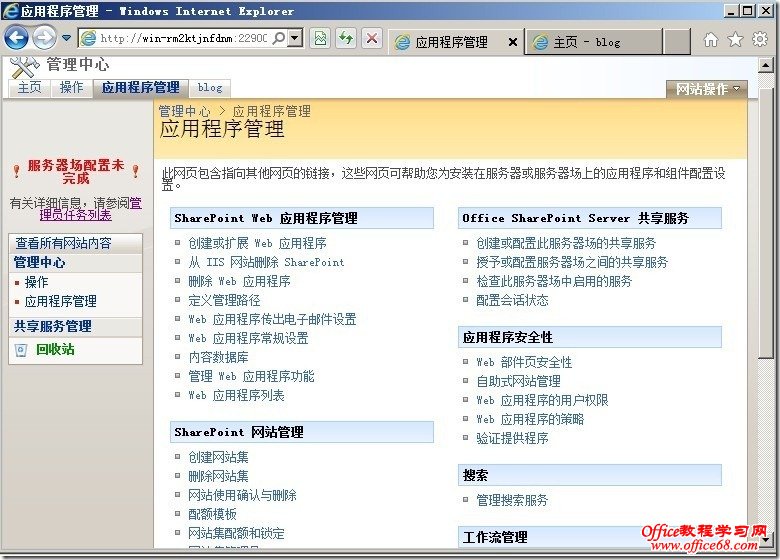
Task: Click the address bar URL field
Action: point(183,38)
